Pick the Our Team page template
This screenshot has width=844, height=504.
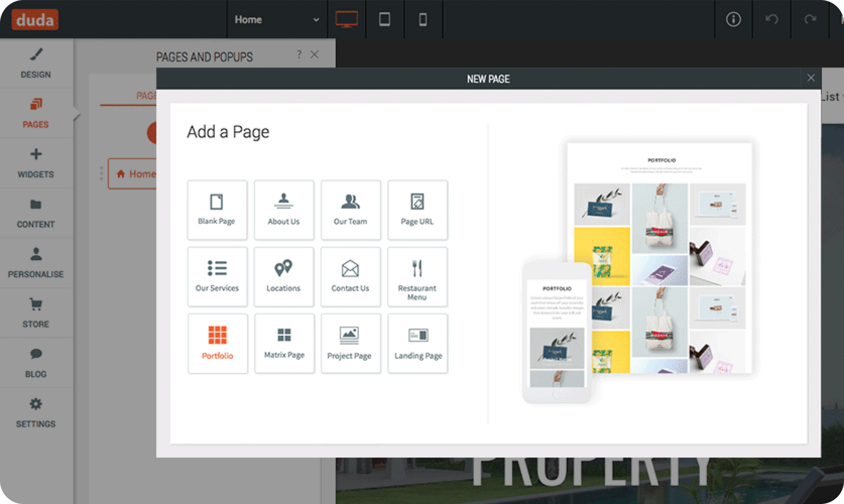351,210
